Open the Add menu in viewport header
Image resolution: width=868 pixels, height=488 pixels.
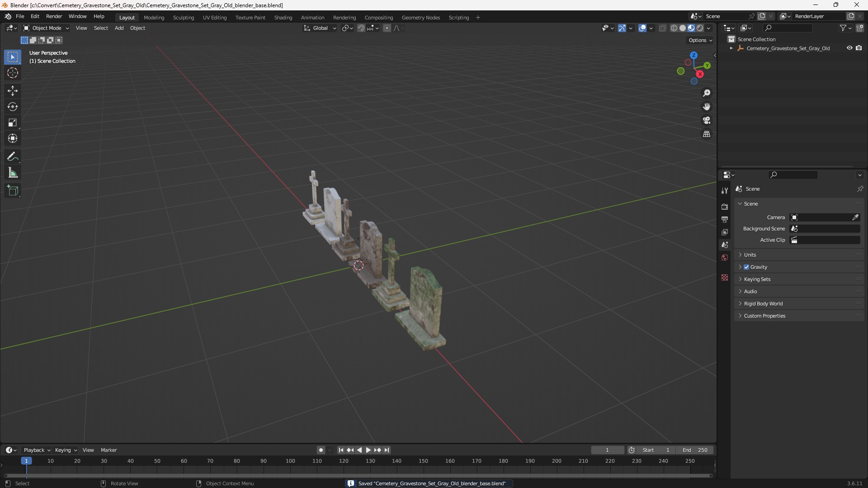119,28
